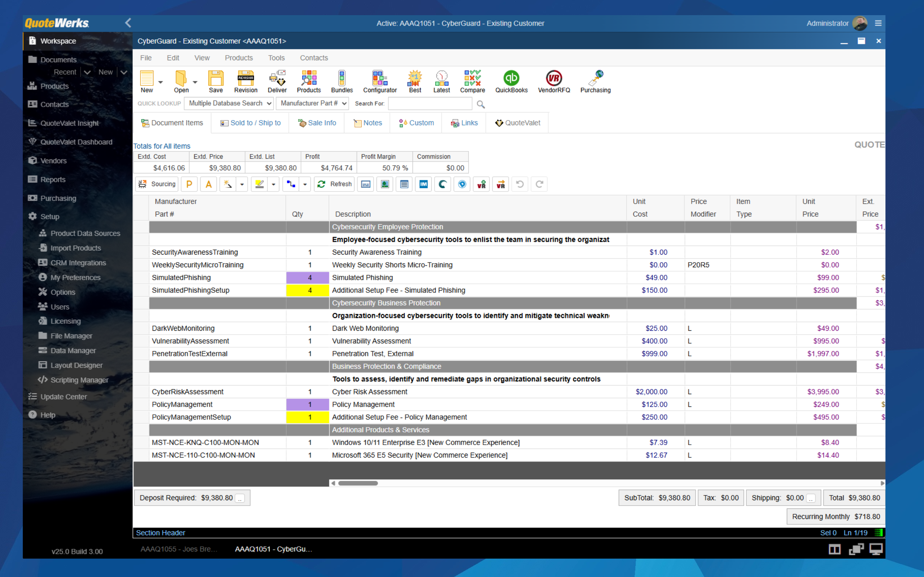
Task: Click the Compare toolbar icon
Action: [x=473, y=81]
